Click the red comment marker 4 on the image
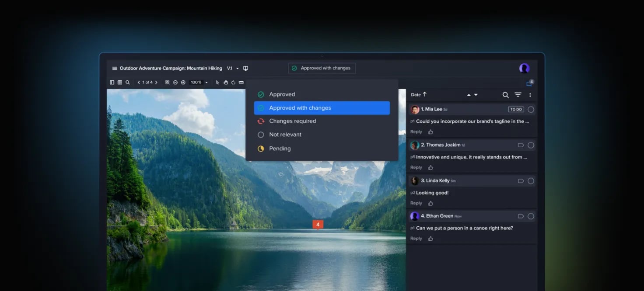644x291 pixels. pyautogui.click(x=318, y=225)
